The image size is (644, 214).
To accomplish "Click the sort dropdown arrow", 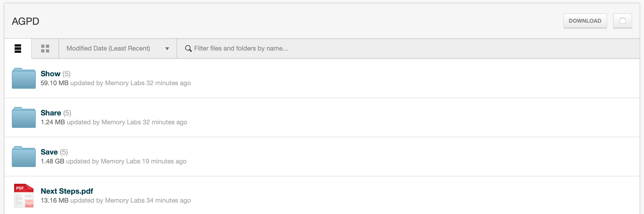I will coord(167,49).
